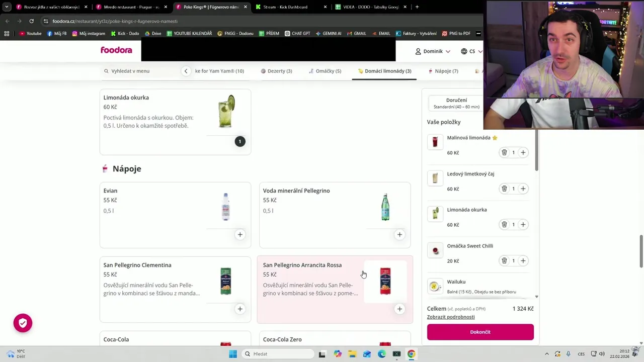Add Voda minerální Pellegrino to cart
644x362 pixels.
click(399, 234)
